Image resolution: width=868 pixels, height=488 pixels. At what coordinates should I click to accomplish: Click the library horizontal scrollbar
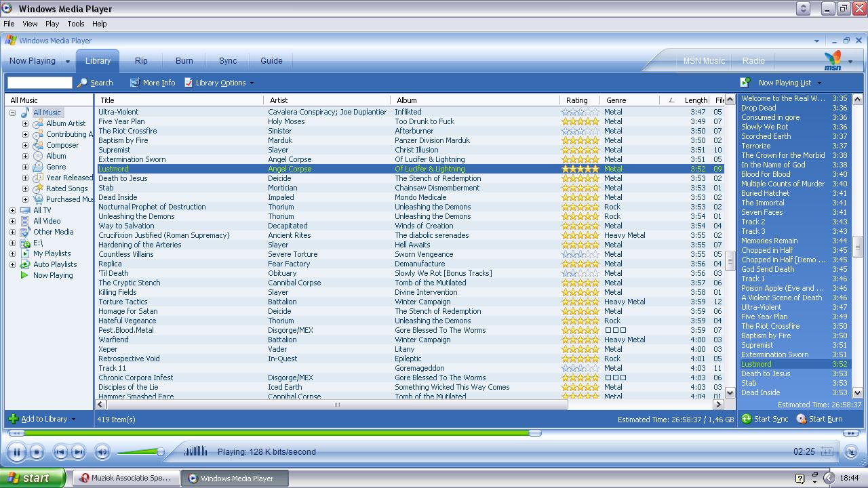(337, 405)
